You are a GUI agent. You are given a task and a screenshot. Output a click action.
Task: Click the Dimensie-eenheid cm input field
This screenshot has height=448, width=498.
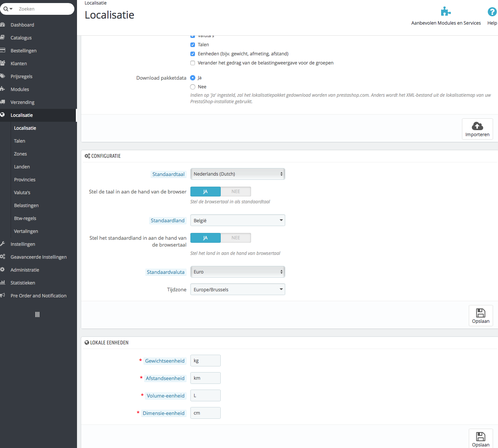click(206, 413)
